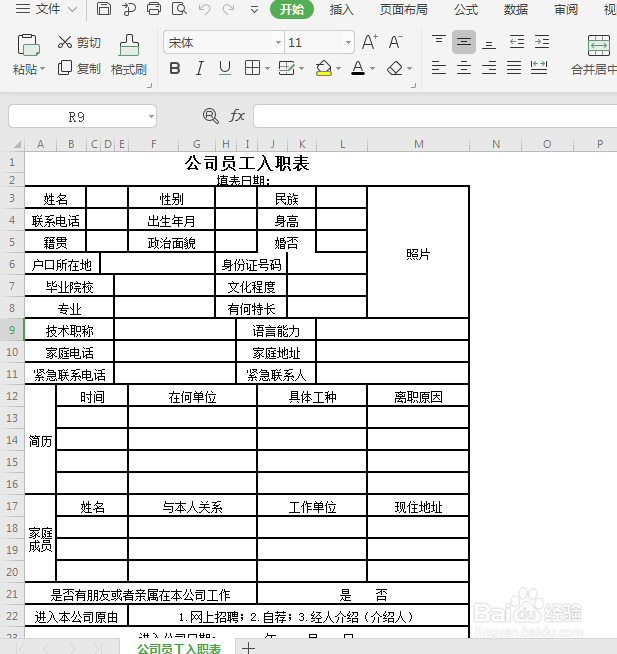The image size is (617, 654).
Task: Toggle Bold formatting
Action: [175, 68]
